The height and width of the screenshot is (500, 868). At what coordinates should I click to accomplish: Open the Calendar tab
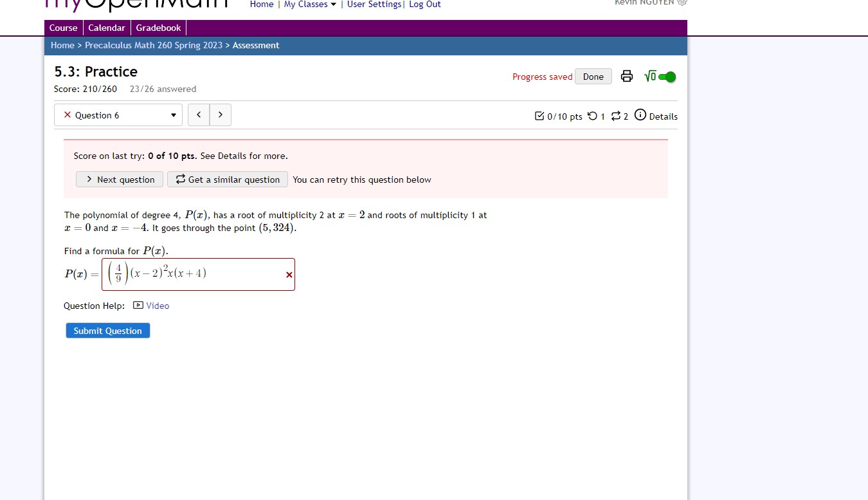(x=107, y=28)
